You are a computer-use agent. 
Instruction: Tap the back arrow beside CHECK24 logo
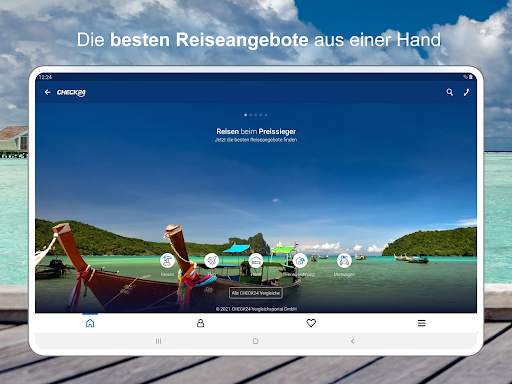47,92
